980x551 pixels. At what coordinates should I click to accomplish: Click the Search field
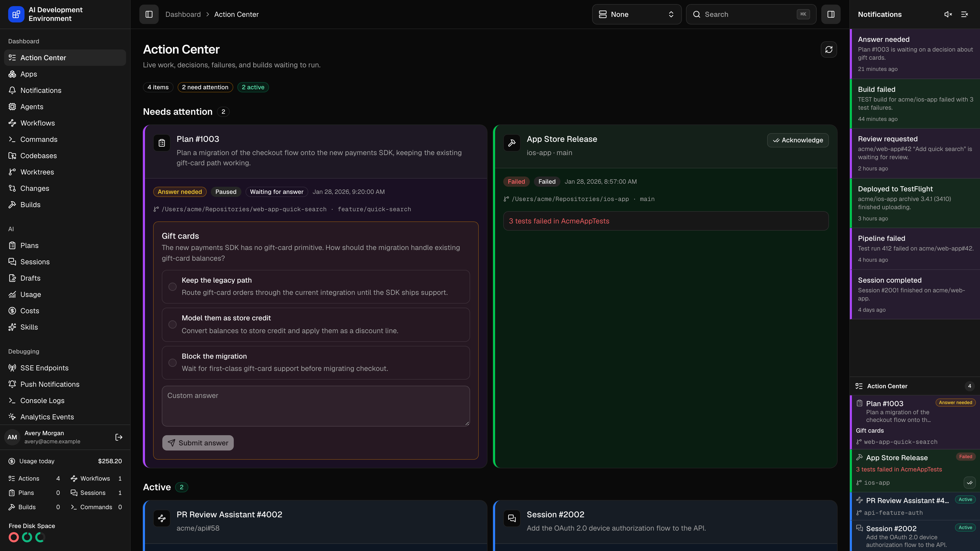pyautogui.click(x=751, y=15)
